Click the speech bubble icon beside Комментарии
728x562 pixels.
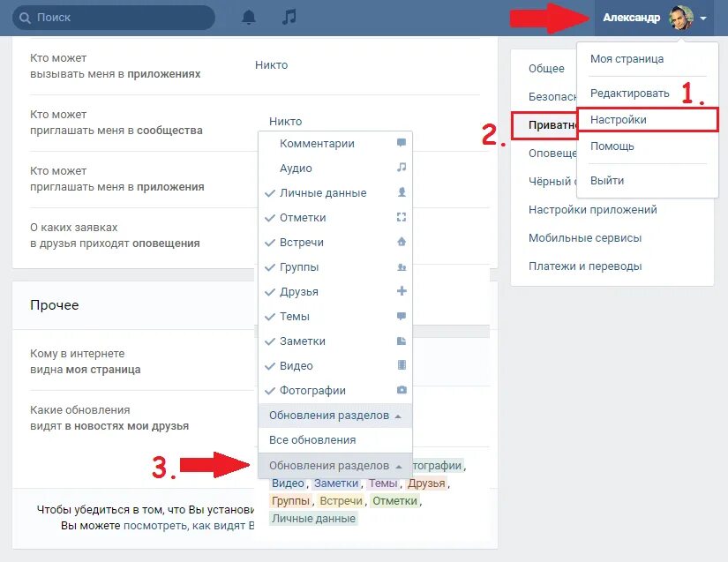[402, 142]
